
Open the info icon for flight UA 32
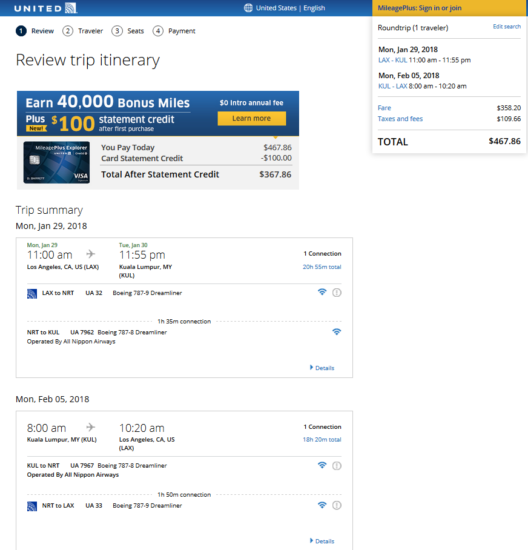[x=337, y=293]
